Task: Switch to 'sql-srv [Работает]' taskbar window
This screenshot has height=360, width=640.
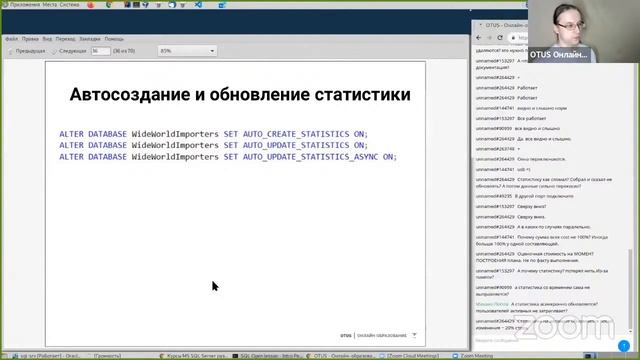Action: pyautogui.click(x=46, y=356)
